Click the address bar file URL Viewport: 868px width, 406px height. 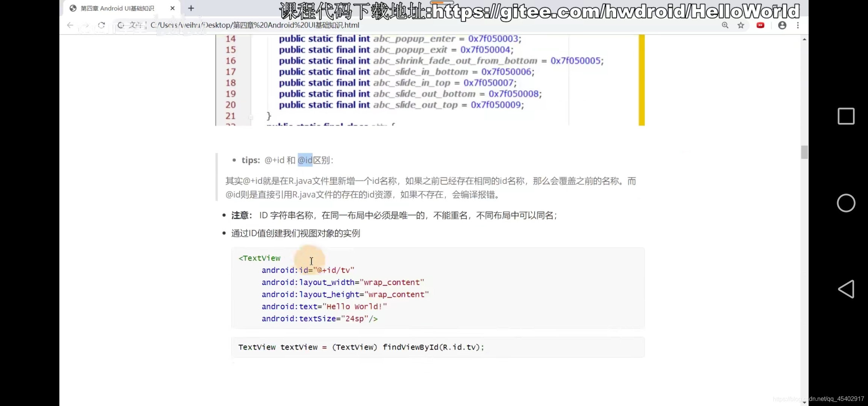click(255, 25)
